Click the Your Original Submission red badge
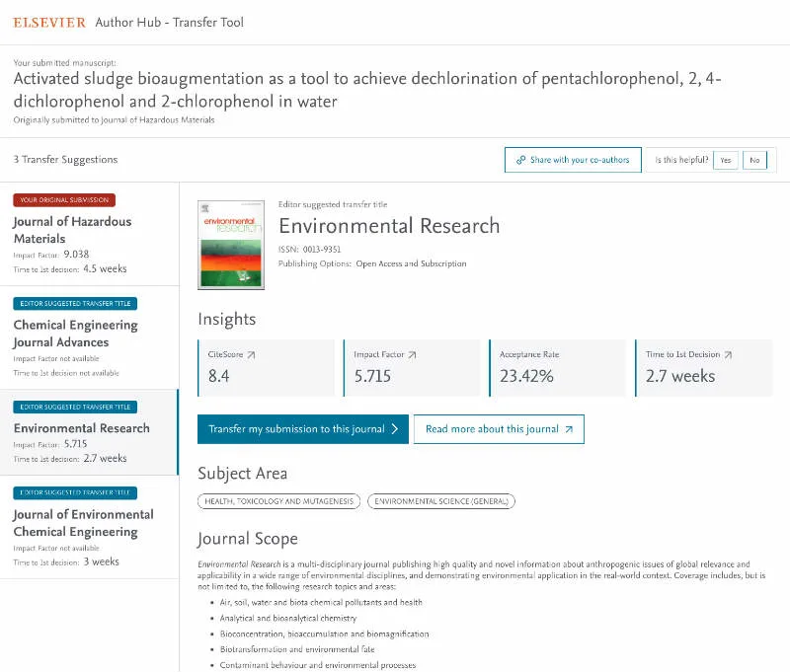This screenshot has height=672, width=790. tap(64, 200)
